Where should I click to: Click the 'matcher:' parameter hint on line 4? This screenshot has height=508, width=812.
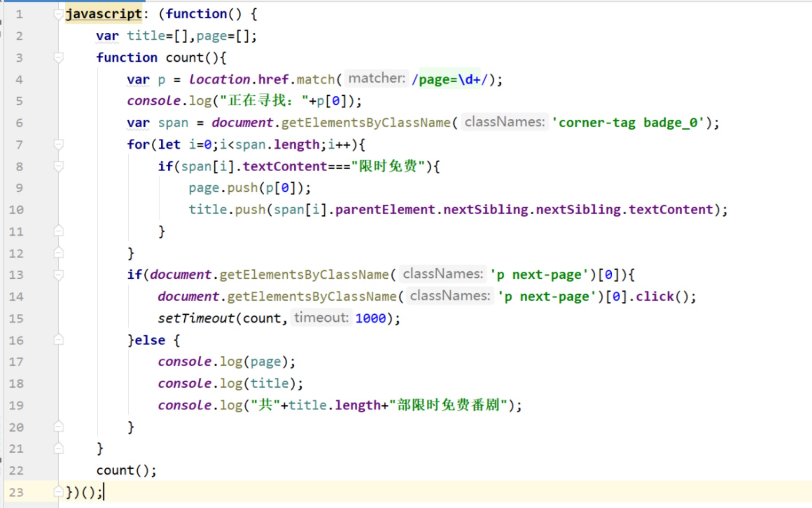click(377, 79)
